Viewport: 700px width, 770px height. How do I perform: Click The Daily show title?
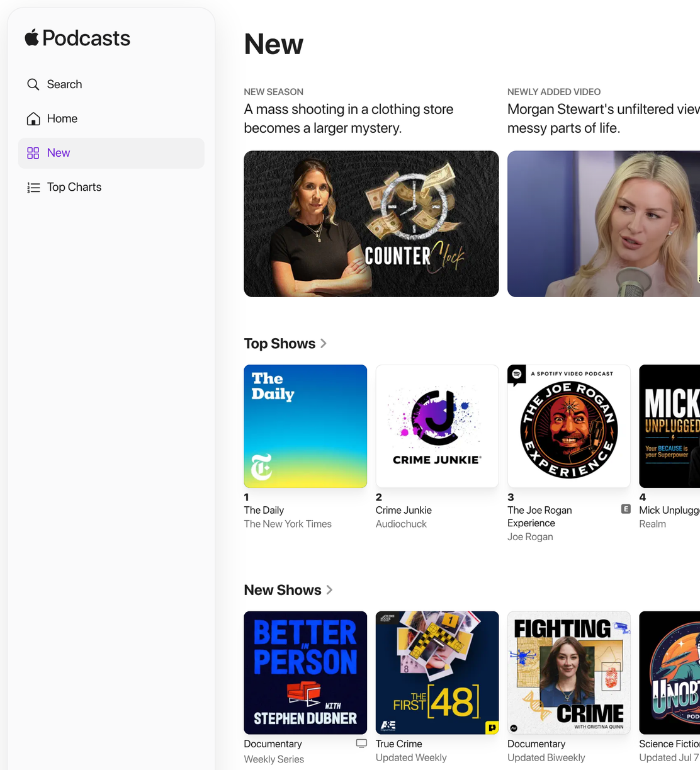(264, 510)
